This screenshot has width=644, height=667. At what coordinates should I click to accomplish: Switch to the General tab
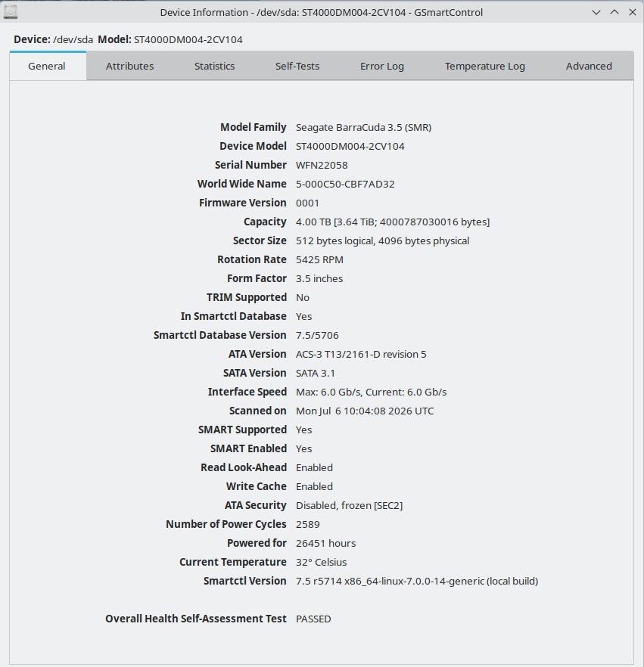point(47,66)
